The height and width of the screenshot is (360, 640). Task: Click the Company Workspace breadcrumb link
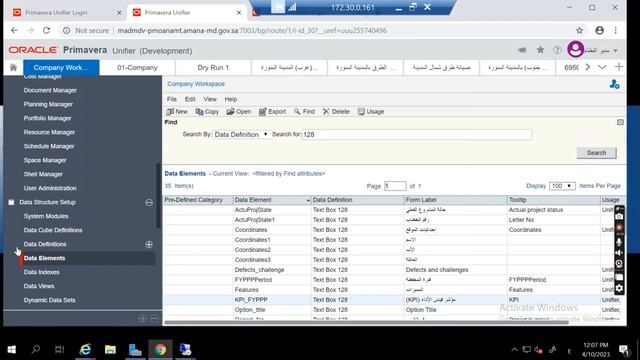coord(196,84)
